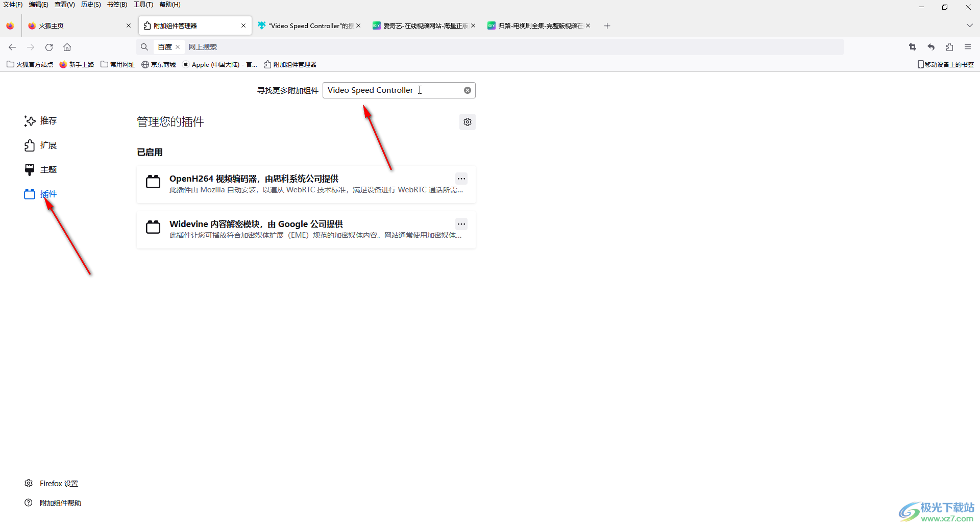Open 附加组件帮助 link
The width and height of the screenshot is (980, 527).
click(53, 503)
